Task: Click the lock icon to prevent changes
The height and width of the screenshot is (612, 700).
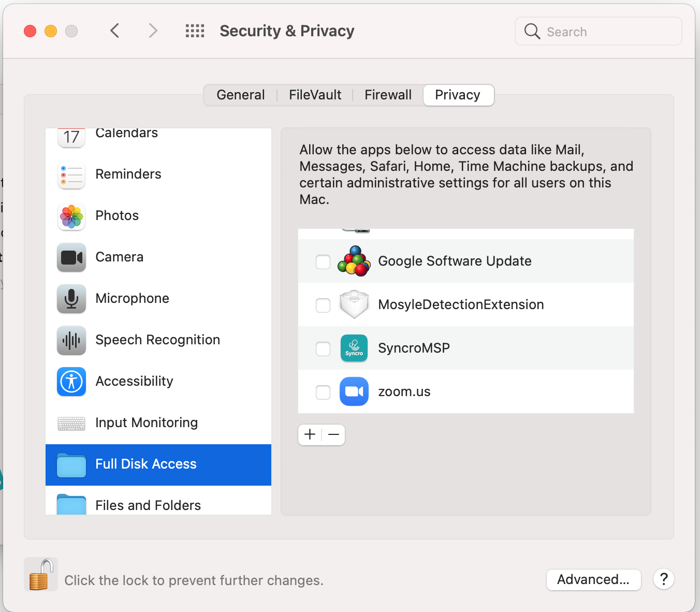Action: click(x=41, y=574)
